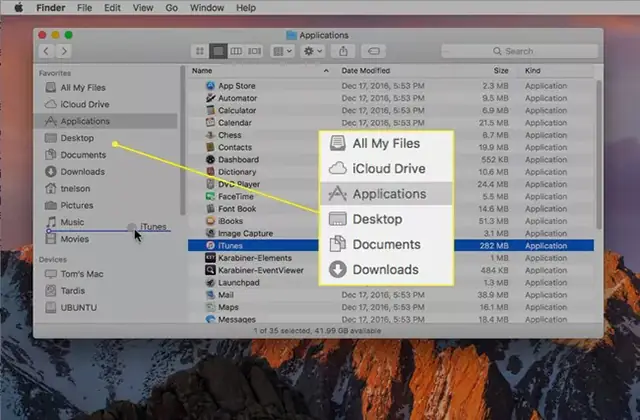Viewport: 640px width, 420px height.
Task: Click the file list vertical scrollbar
Action: (x=599, y=154)
